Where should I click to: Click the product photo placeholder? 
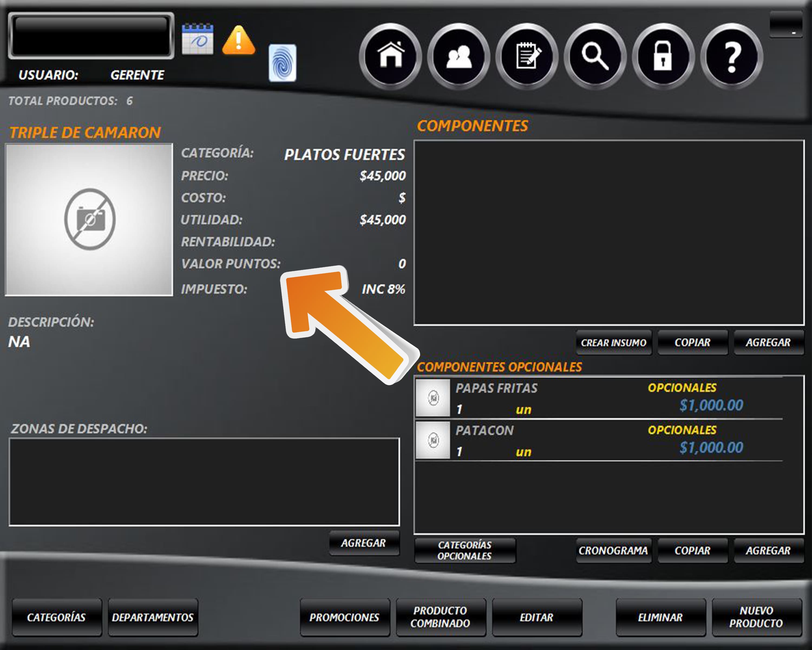[89, 219]
